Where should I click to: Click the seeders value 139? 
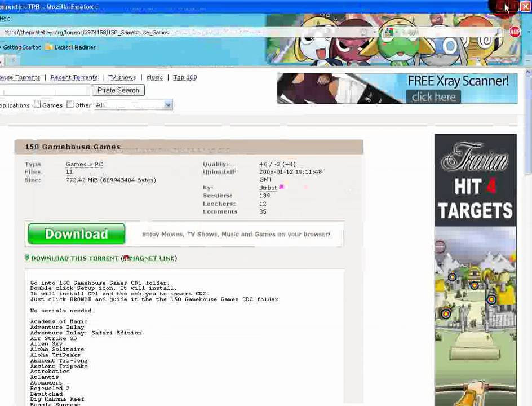[265, 196]
